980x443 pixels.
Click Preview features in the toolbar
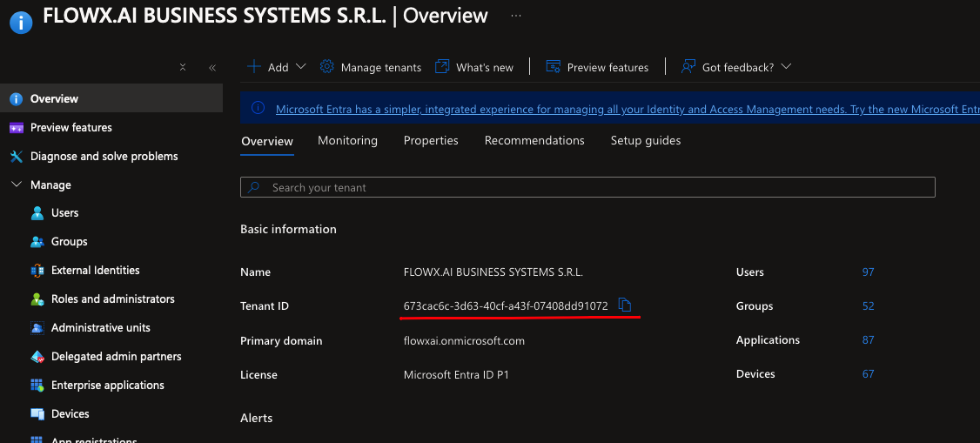point(608,68)
